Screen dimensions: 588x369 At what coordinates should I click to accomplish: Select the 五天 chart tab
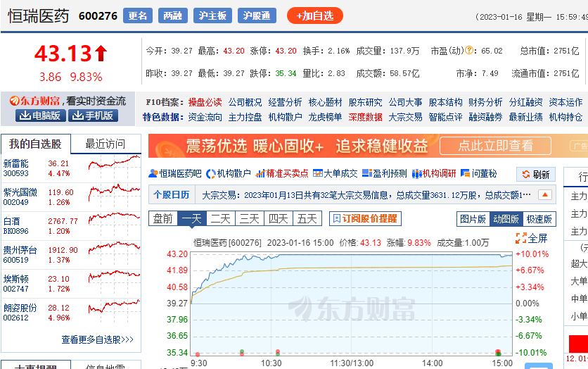pos(307,218)
